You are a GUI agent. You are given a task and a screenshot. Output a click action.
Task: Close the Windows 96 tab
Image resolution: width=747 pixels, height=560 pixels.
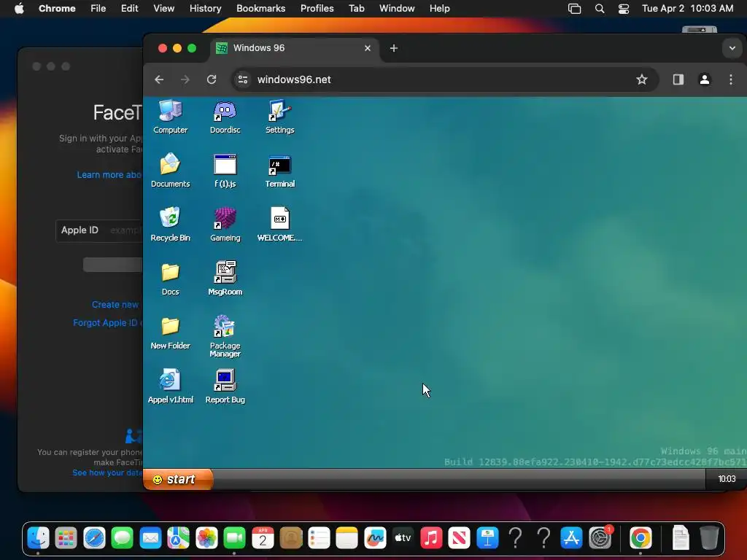(368, 48)
